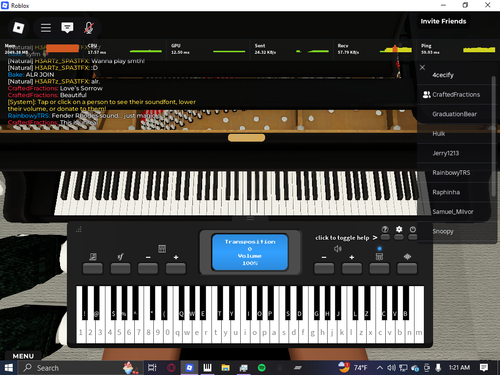Play the black key labeled G
This screenshot has height=375, width=500.
[316, 303]
